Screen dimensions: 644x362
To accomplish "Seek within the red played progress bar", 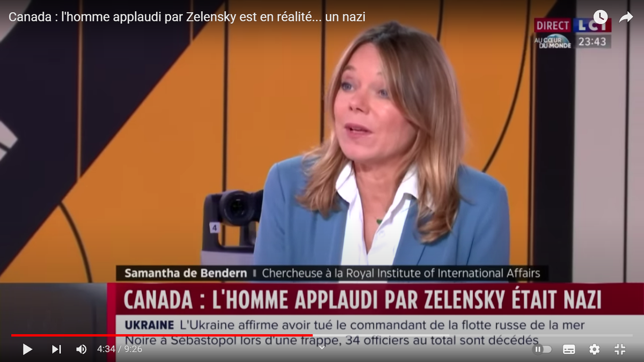I will (162, 335).
